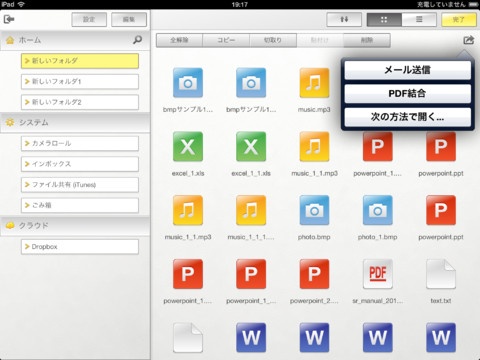
Task: Click the photo.bmp filename label
Action: 314,237
